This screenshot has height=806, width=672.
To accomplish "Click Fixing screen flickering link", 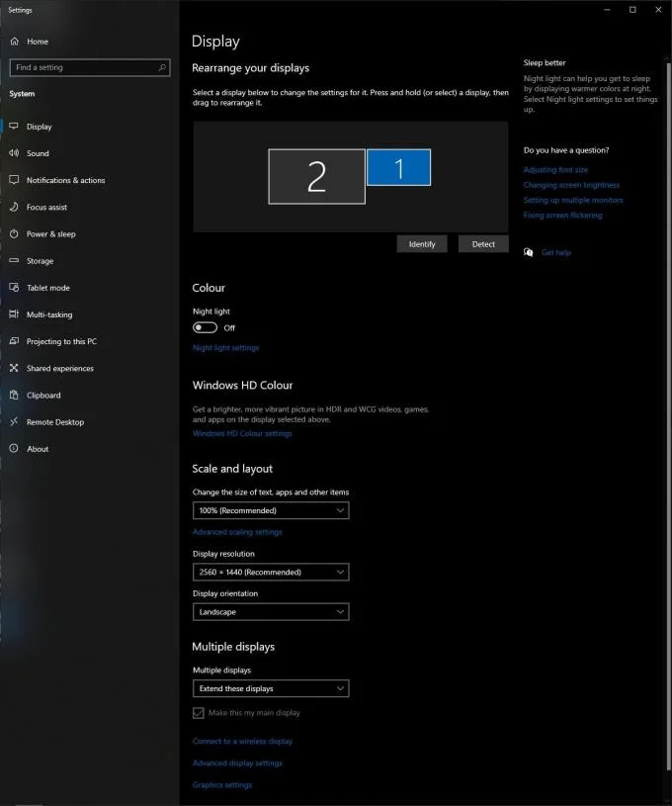I will click(562, 216).
